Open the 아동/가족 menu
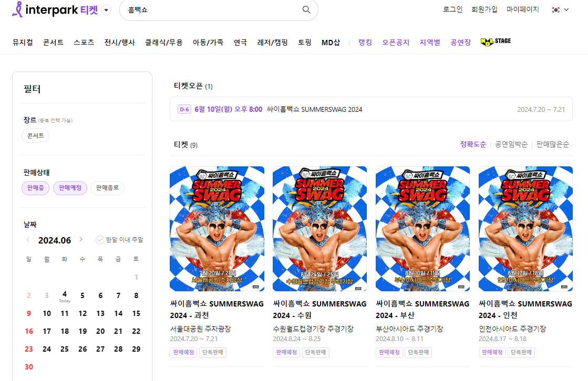This screenshot has height=381, width=588. 208,43
